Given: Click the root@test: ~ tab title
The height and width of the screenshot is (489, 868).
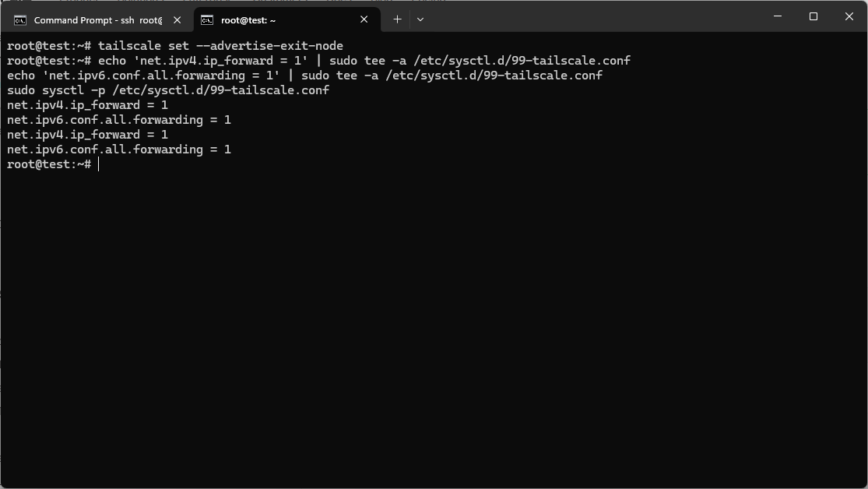Looking at the screenshot, I should (x=248, y=20).
